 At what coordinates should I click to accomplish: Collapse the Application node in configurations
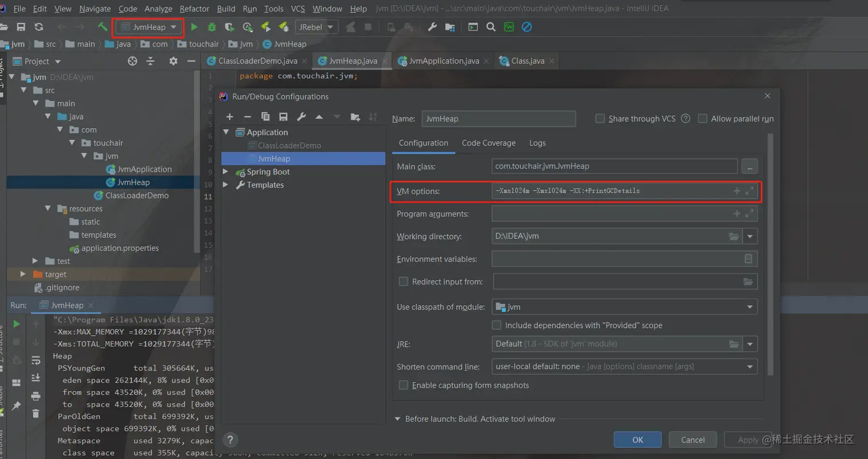click(226, 133)
